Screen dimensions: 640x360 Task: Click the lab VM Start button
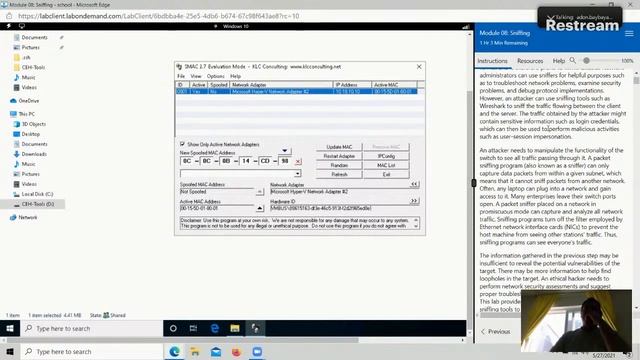[10, 328]
